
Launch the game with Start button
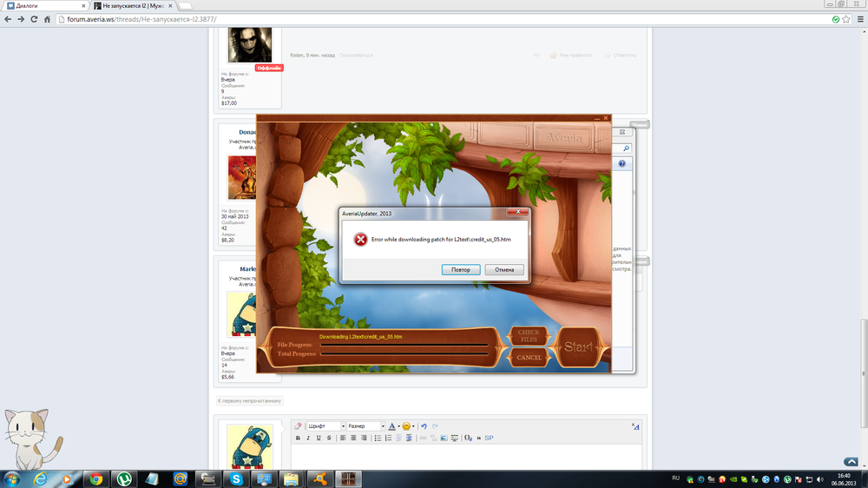[x=578, y=347]
